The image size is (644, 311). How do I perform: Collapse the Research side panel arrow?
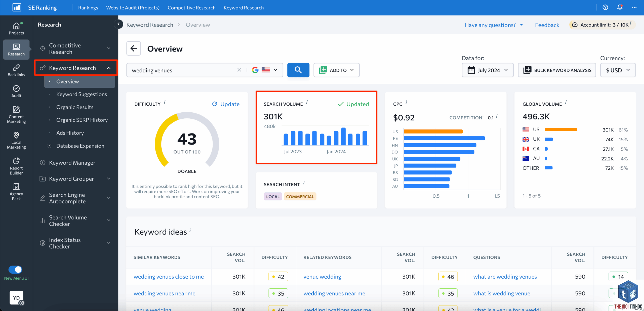118,24
